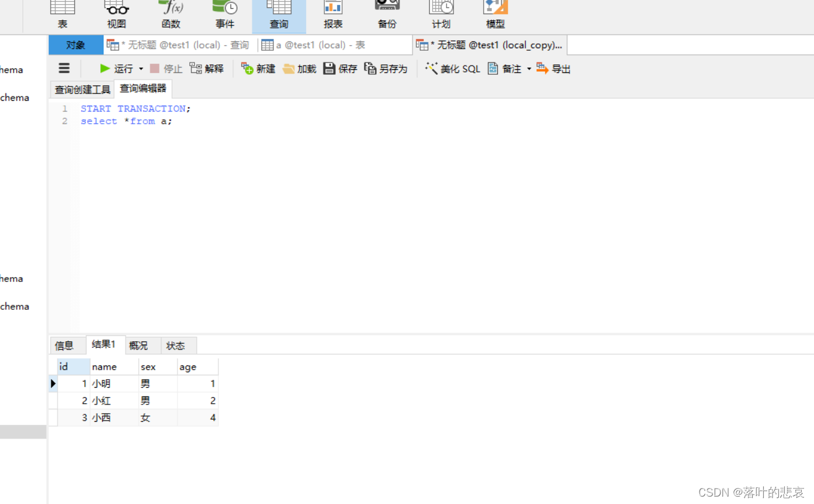
Task: Click the sex column header
Action: click(158, 367)
